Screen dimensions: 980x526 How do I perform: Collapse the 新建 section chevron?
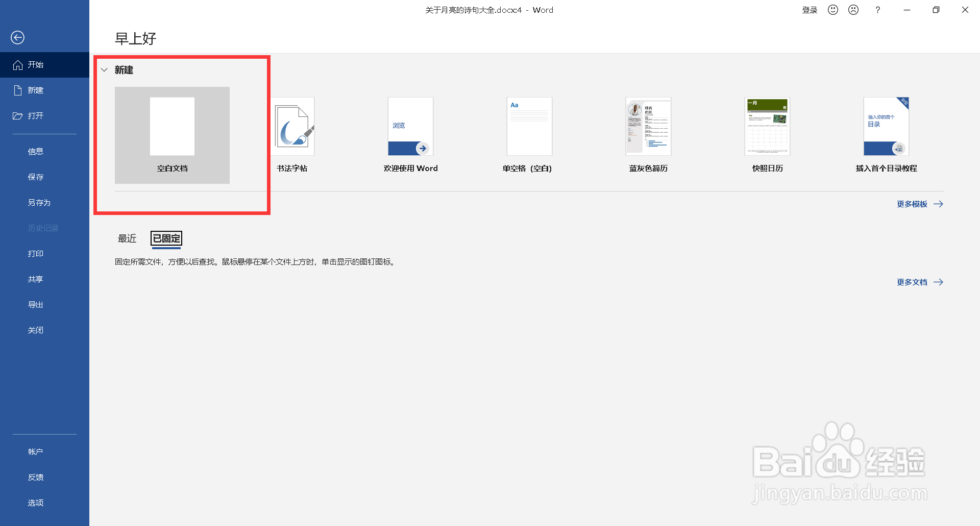pyautogui.click(x=104, y=70)
